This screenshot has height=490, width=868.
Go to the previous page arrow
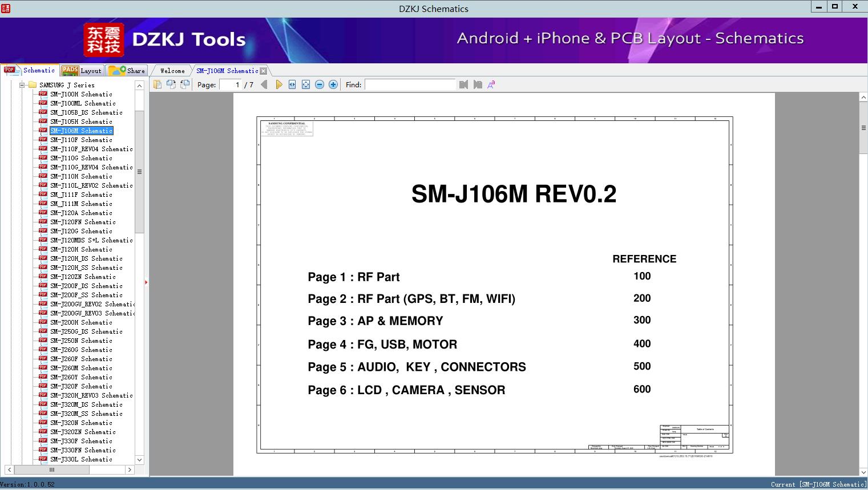coord(264,84)
